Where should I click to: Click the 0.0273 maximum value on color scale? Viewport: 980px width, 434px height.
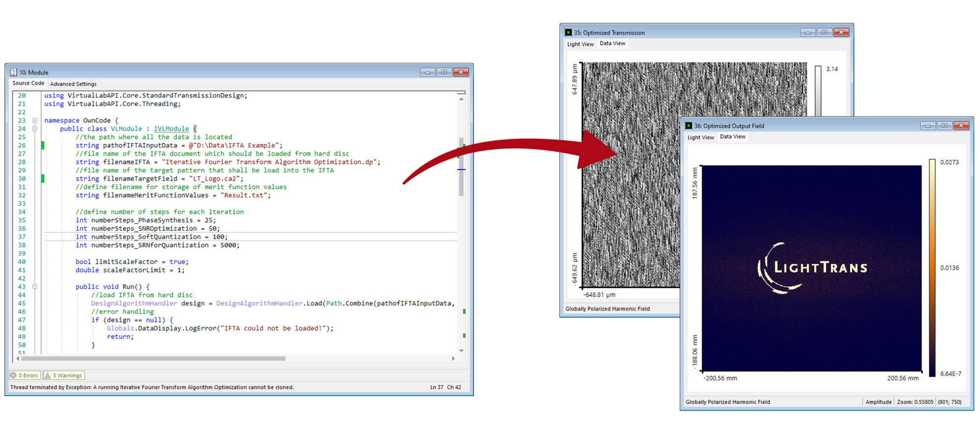click(950, 162)
